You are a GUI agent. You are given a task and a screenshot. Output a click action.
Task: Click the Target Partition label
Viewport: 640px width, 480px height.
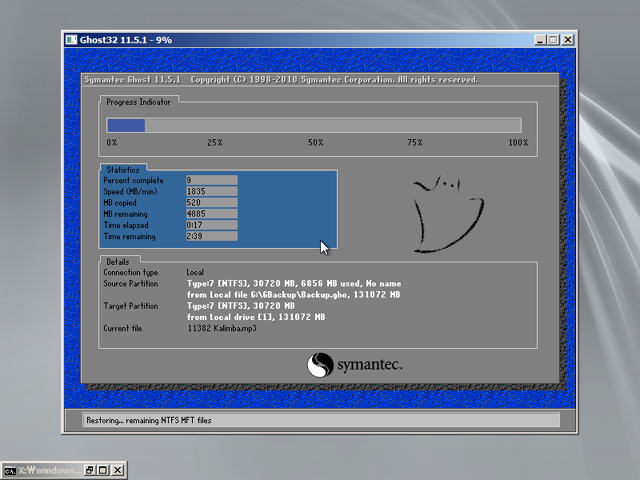tap(131, 306)
